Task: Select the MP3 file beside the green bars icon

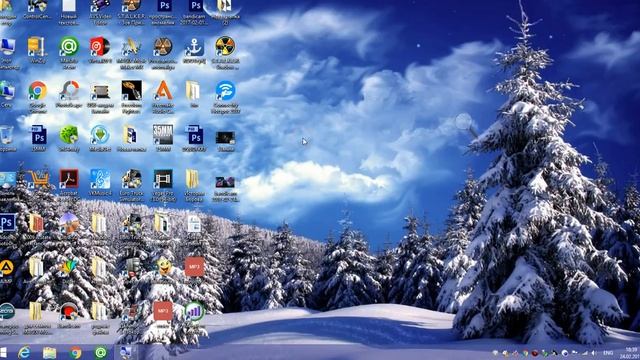Action: [163, 311]
